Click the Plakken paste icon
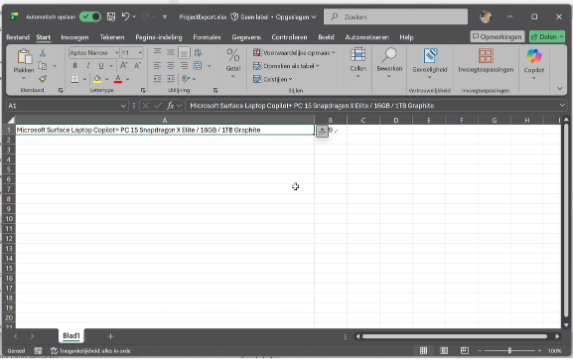This screenshot has height=360, width=573. click(x=24, y=57)
